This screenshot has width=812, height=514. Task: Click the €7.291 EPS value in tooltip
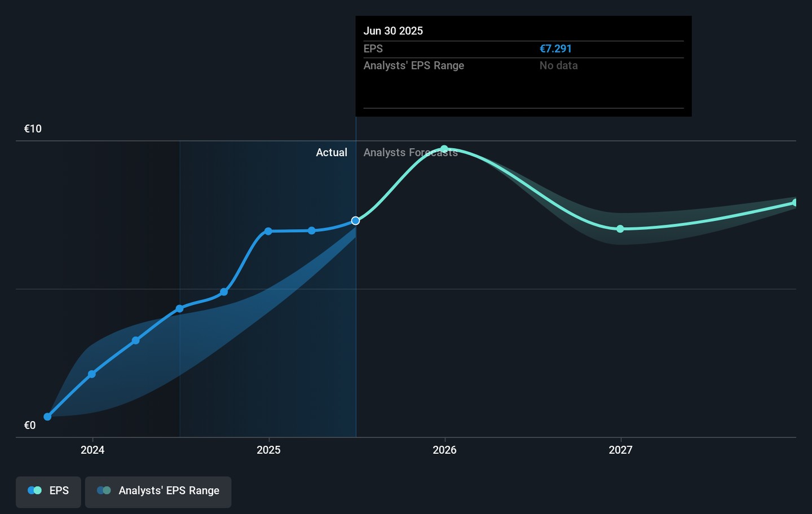click(555, 49)
